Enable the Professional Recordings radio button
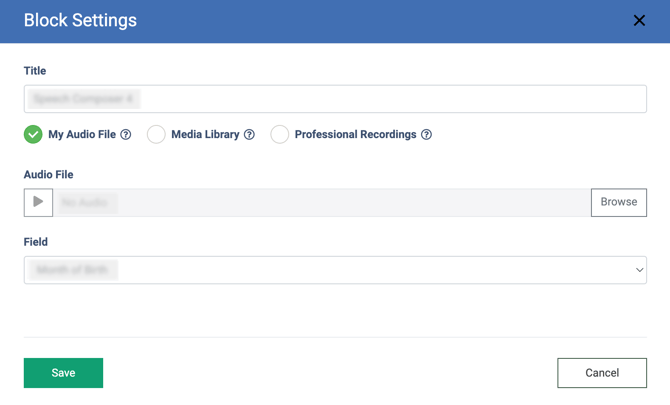This screenshot has width=670, height=405. 280,134
